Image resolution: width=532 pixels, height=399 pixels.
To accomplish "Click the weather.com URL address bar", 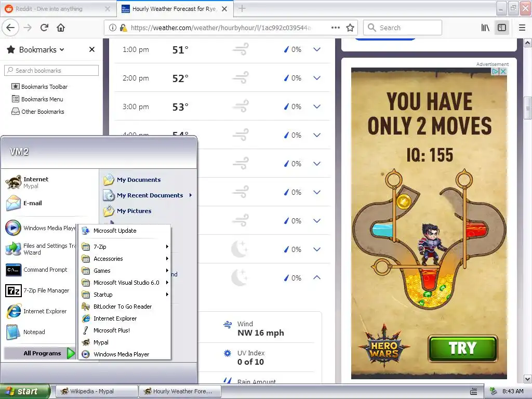I will [220, 28].
